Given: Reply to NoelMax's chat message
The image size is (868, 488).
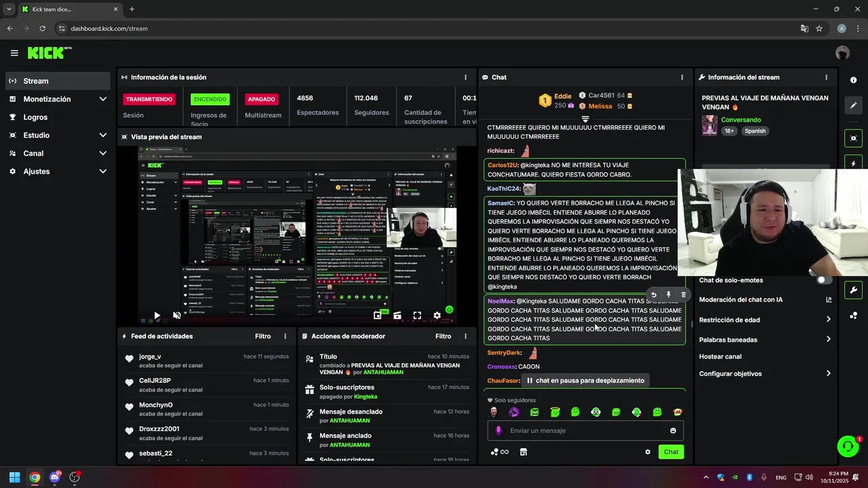Looking at the screenshot, I should pos(653,295).
